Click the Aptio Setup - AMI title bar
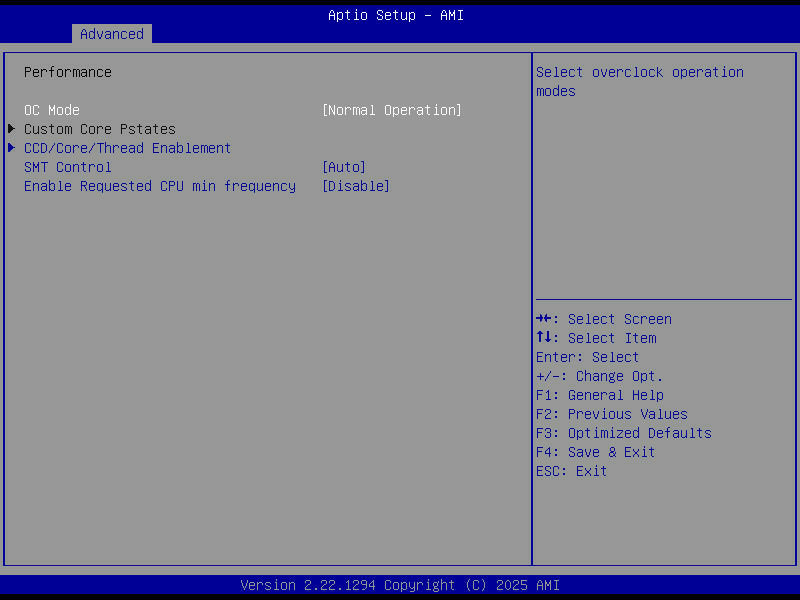This screenshot has width=800, height=600. [x=396, y=14]
